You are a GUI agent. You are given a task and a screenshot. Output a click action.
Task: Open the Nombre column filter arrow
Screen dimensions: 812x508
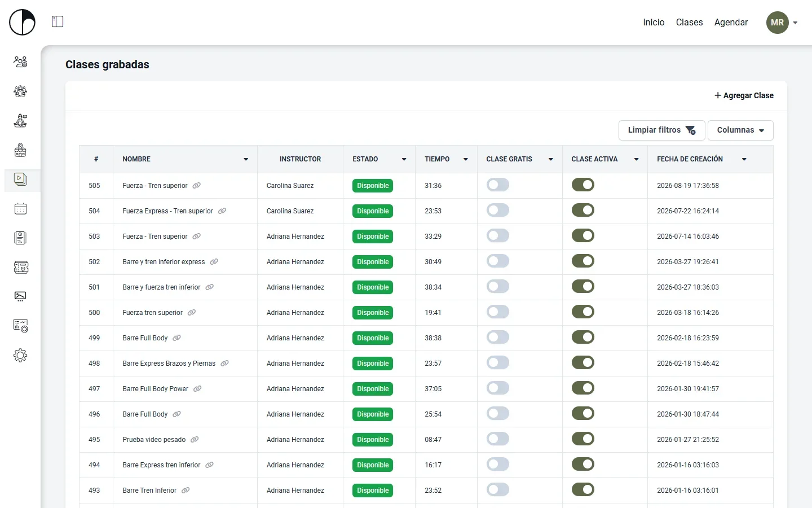click(x=246, y=159)
